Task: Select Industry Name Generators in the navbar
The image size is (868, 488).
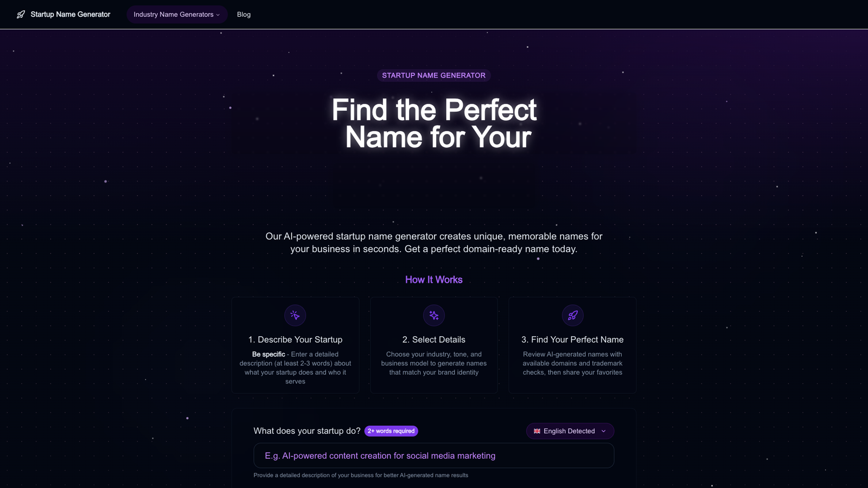Action: click(x=174, y=15)
